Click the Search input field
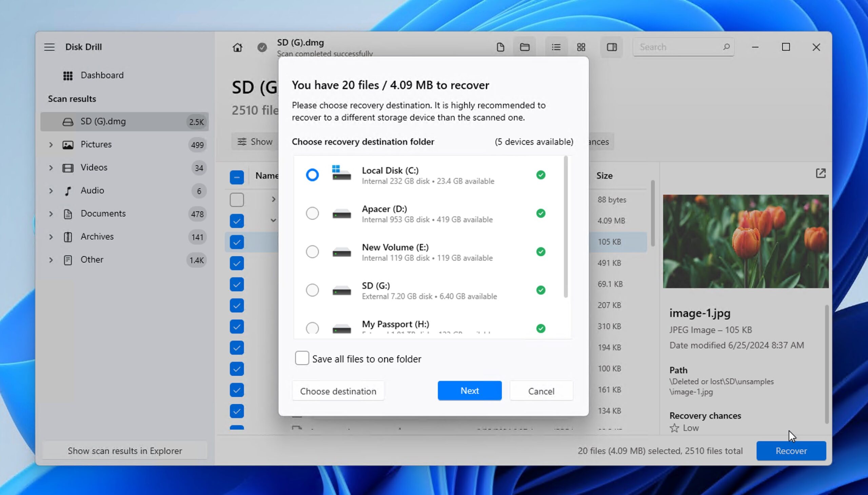 coord(683,46)
